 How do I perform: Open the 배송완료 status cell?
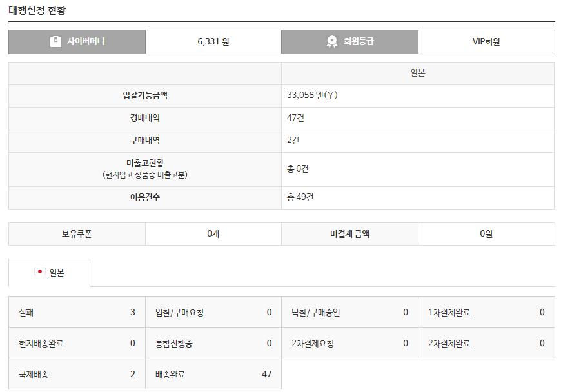pos(213,374)
